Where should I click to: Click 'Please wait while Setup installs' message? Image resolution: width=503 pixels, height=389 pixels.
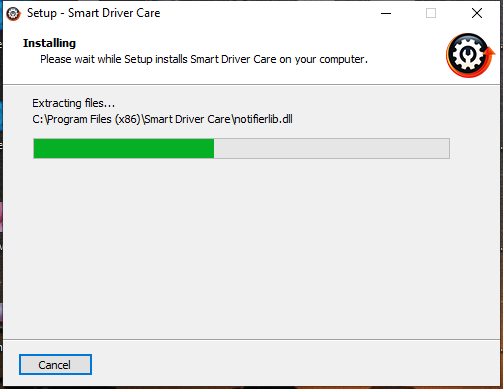204,59
